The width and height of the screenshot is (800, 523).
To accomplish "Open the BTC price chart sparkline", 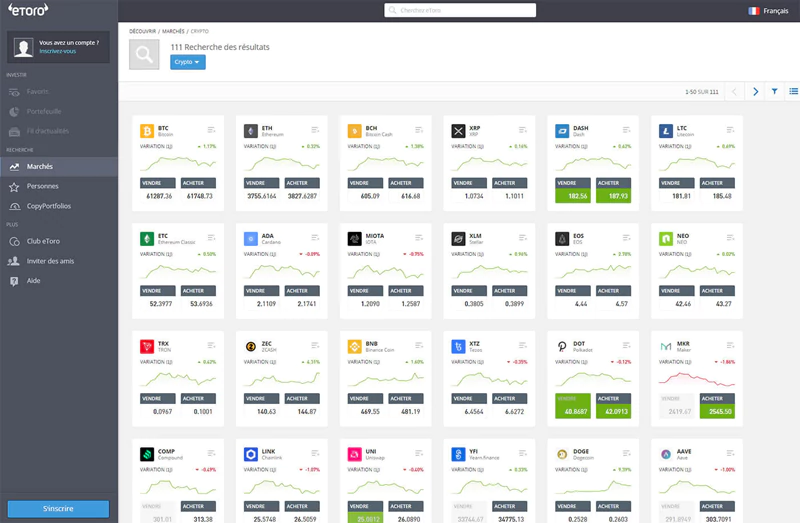I will tap(178, 163).
